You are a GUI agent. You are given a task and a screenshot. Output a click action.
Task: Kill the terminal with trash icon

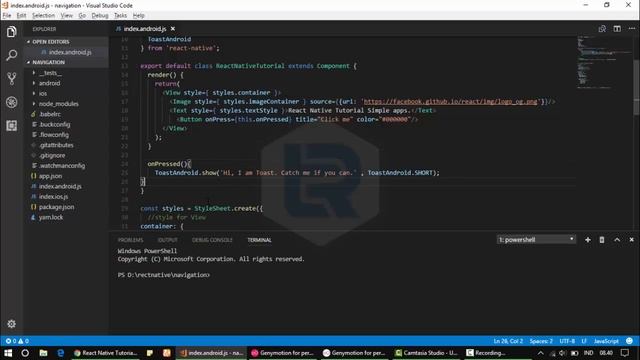[602, 240]
